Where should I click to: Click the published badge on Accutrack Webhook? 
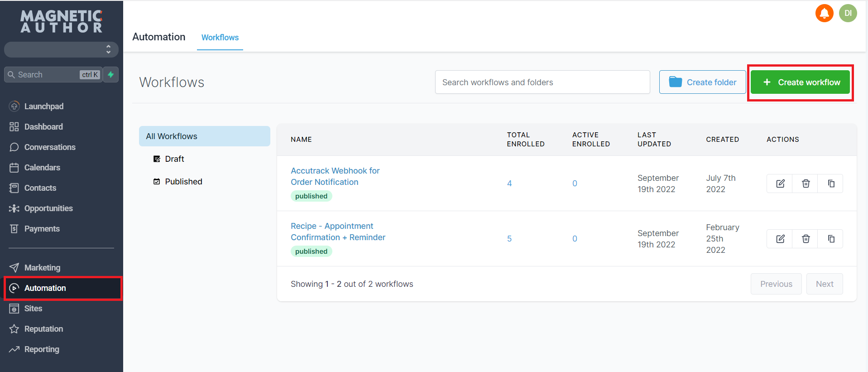tap(311, 196)
